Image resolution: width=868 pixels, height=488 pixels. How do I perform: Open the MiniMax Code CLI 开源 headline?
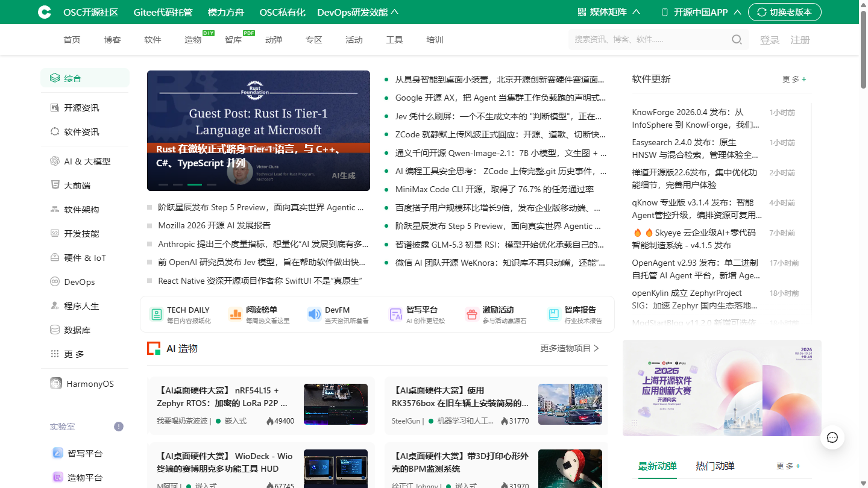[x=494, y=189]
